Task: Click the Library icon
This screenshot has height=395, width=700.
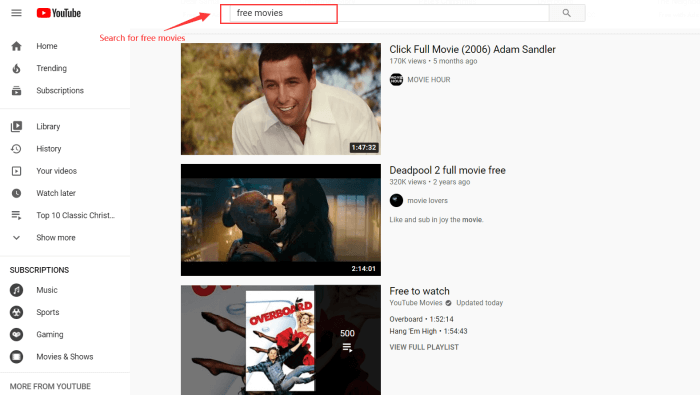Action: 17,126
